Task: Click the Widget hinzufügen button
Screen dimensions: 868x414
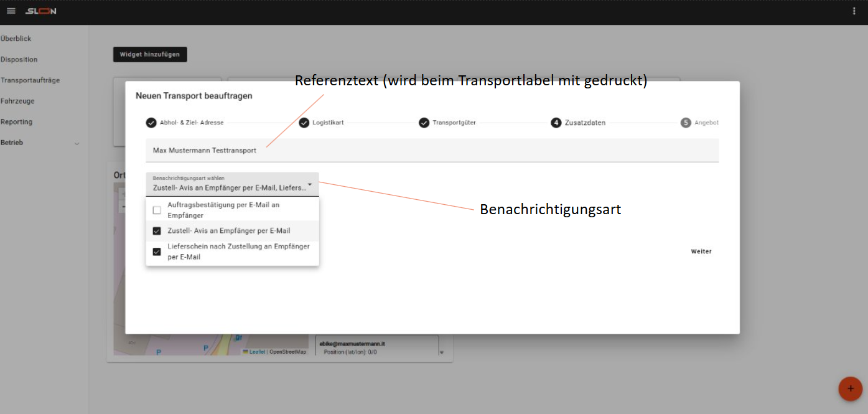Action: coord(150,54)
